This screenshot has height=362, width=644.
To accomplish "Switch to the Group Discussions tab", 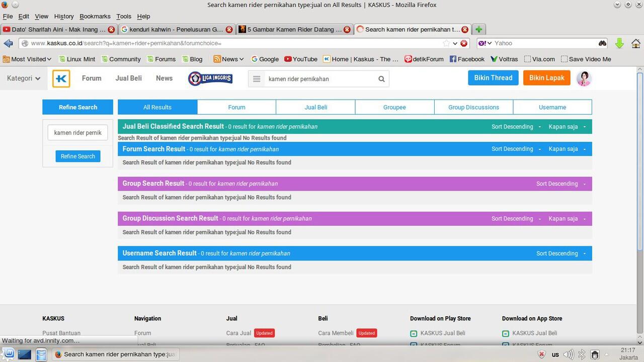I will [473, 107].
